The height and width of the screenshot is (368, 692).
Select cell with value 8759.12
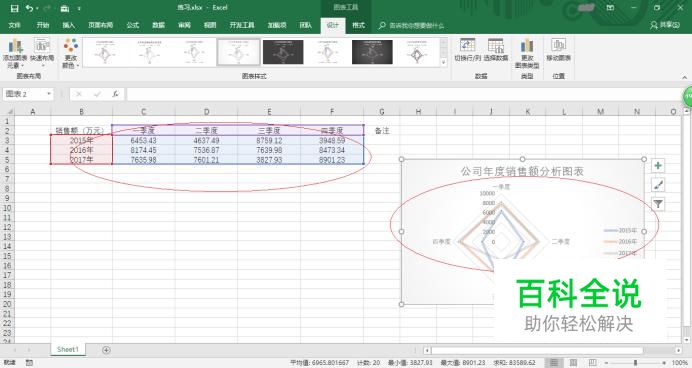(269, 141)
